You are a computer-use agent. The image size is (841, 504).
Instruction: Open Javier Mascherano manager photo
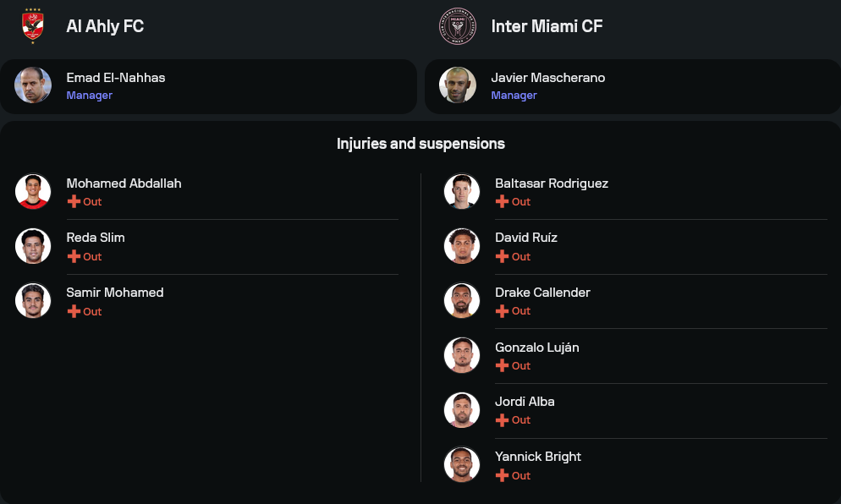458,85
